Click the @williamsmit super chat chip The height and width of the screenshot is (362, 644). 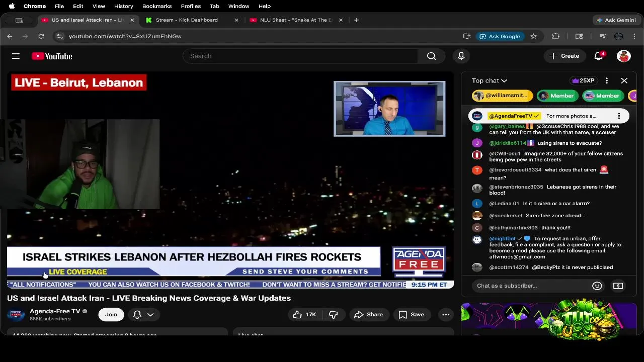(502, 96)
